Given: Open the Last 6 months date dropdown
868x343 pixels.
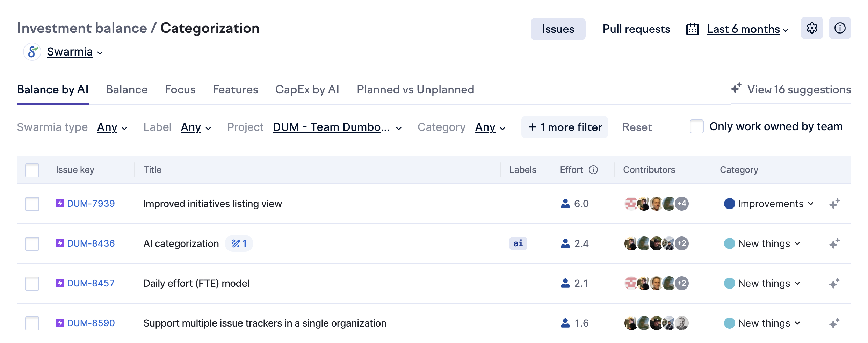Looking at the screenshot, I should click(747, 29).
